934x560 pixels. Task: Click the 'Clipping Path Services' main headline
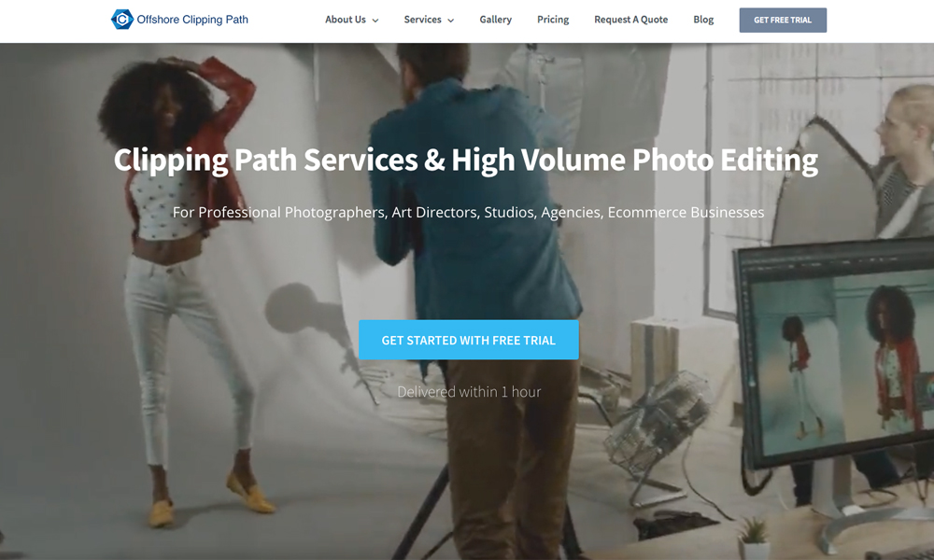pyautogui.click(x=465, y=160)
